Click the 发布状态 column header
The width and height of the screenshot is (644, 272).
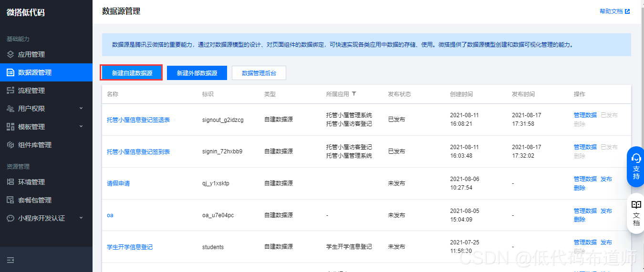tap(399, 94)
